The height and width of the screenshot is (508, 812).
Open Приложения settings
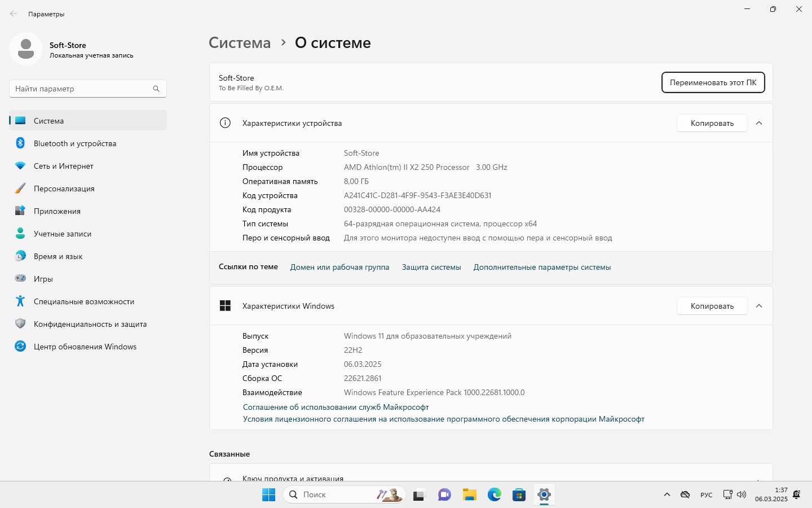pyautogui.click(x=88, y=211)
